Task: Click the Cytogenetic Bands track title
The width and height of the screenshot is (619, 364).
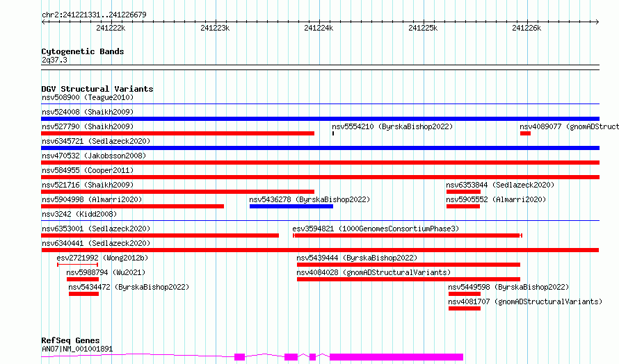Action: tap(83, 51)
